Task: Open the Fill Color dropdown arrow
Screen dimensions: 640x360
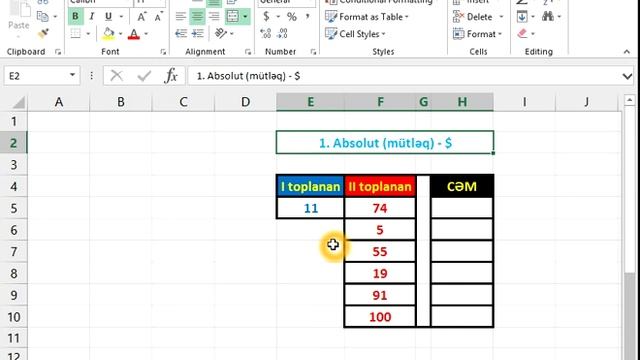Action: point(120,33)
